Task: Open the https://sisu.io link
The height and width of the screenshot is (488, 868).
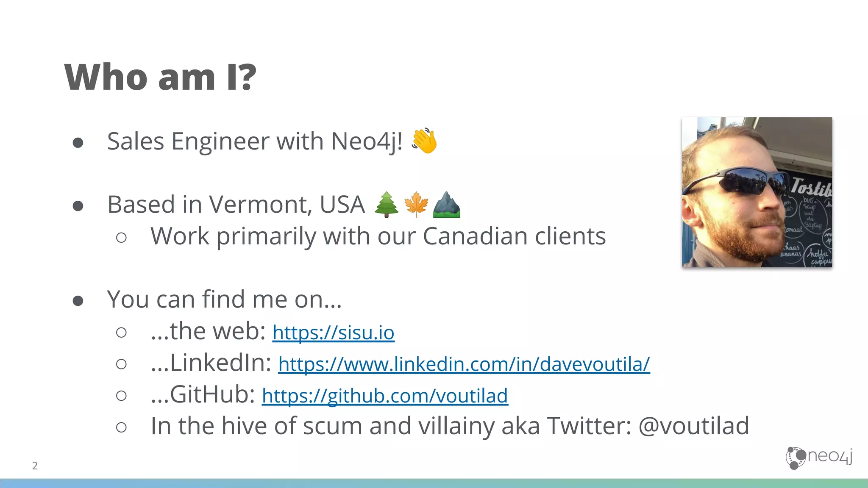Action: (333, 333)
